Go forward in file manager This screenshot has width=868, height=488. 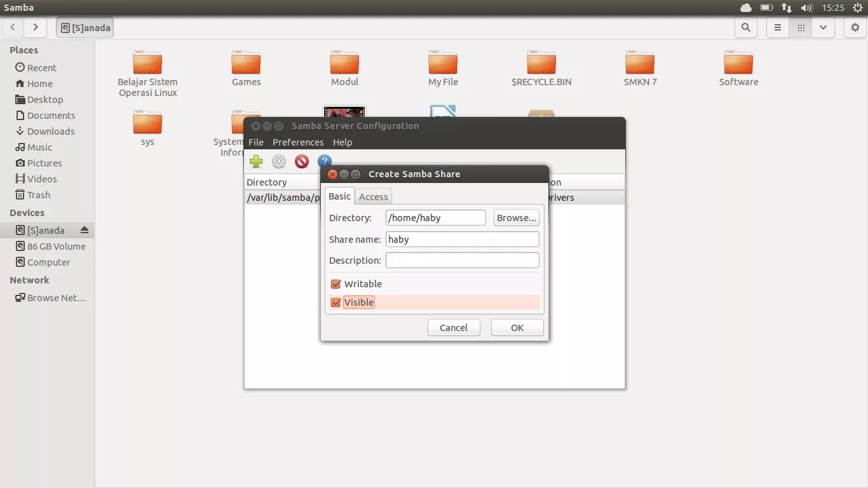click(x=36, y=27)
